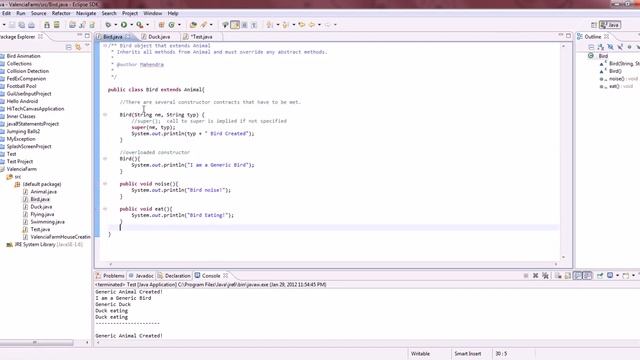
Task: Click Remove All Terminated Launches icon
Action: pos(545,276)
